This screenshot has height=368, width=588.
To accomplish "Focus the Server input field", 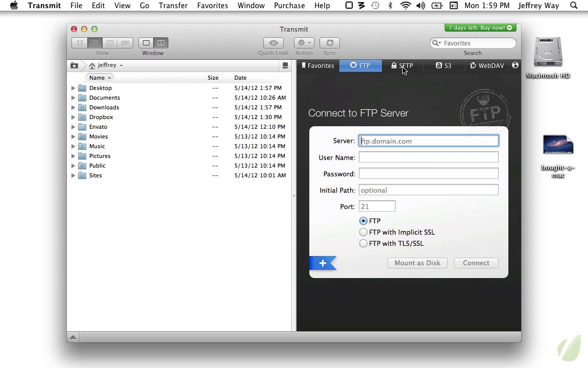I will click(x=429, y=141).
